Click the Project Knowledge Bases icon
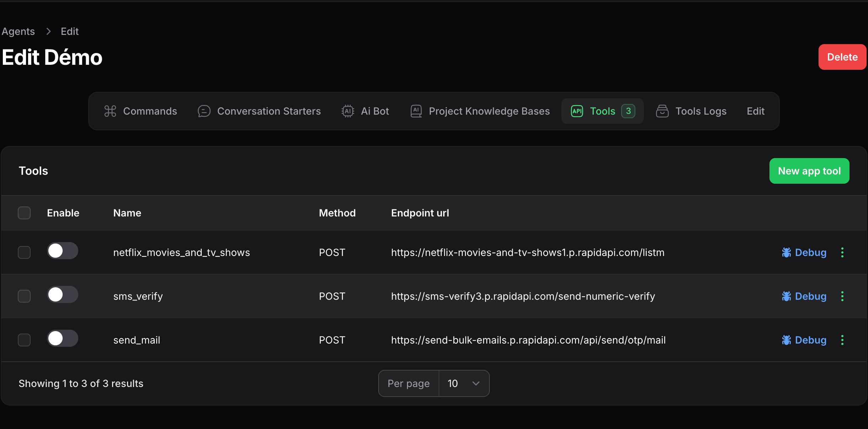The height and width of the screenshot is (429, 868). click(x=416, y=111)
